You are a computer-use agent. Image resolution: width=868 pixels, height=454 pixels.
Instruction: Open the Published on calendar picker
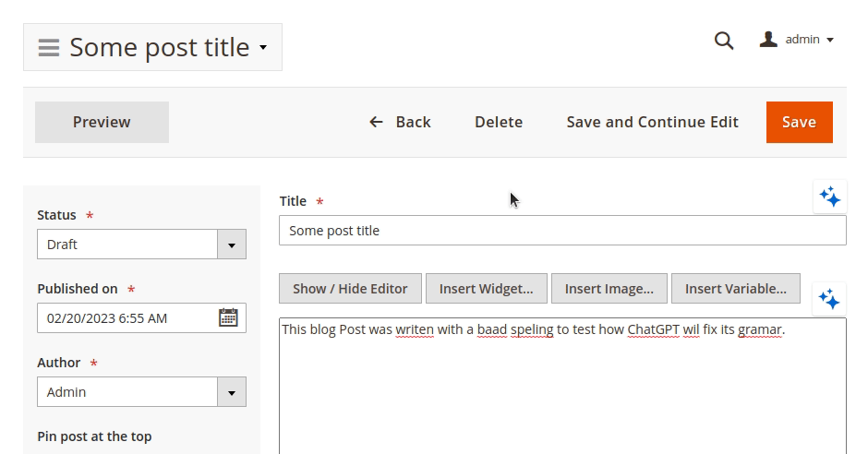coord(228,317)
